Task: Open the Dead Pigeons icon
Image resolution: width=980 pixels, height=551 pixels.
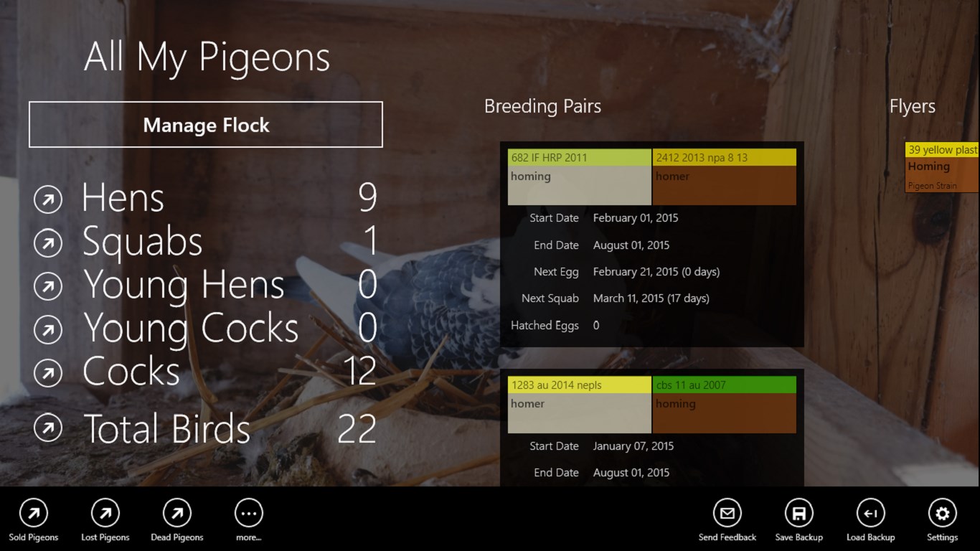Action: click(x=177, y=513)
